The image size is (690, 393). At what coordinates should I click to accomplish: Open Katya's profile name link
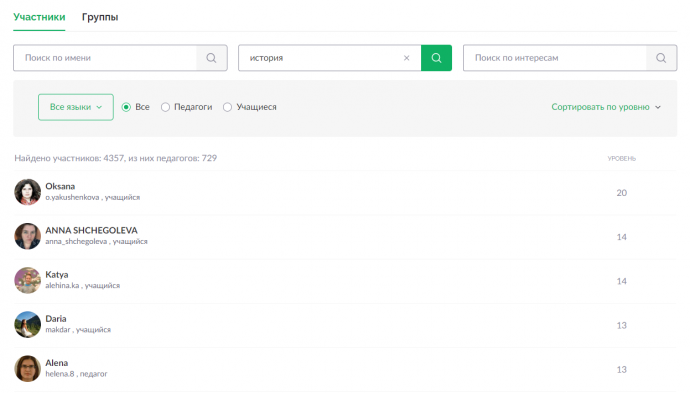point(57,274)
